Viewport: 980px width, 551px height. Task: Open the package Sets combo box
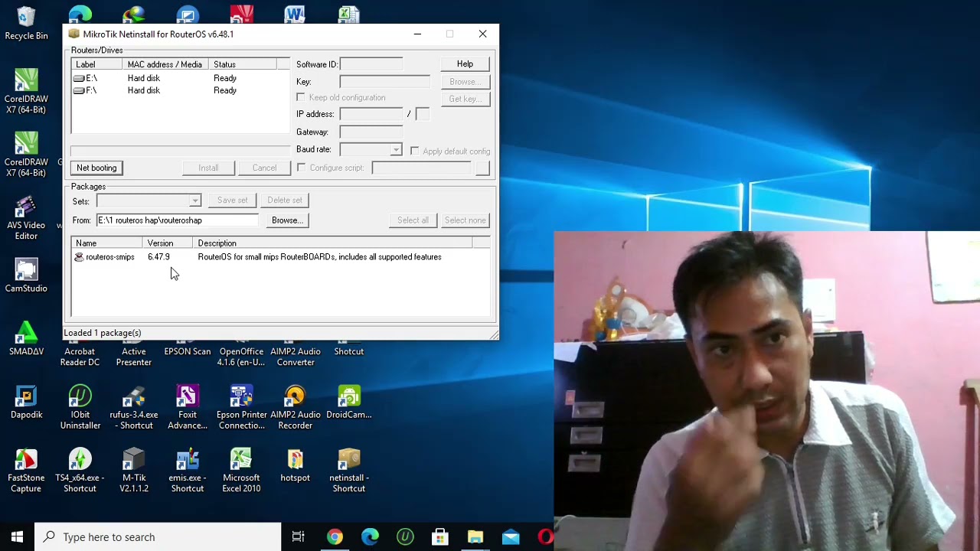tap(149, 201)
